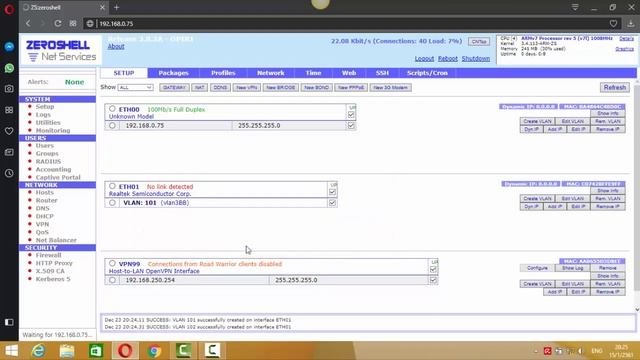Open the snapshot camera icon in Opera sidebar

[x=9, y=89]
